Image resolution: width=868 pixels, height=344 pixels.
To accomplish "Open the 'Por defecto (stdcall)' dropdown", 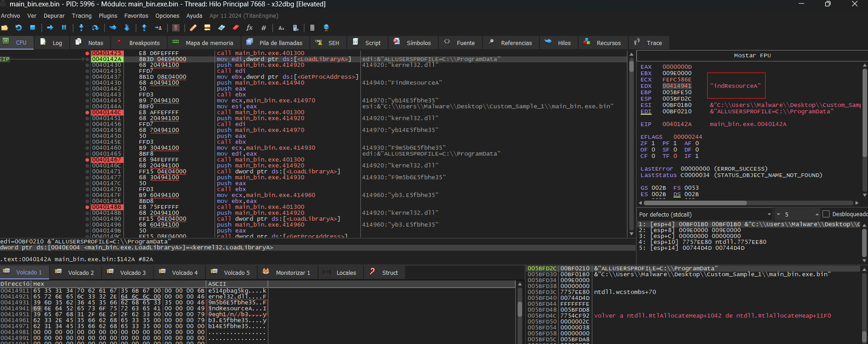I will click(705, 214).
